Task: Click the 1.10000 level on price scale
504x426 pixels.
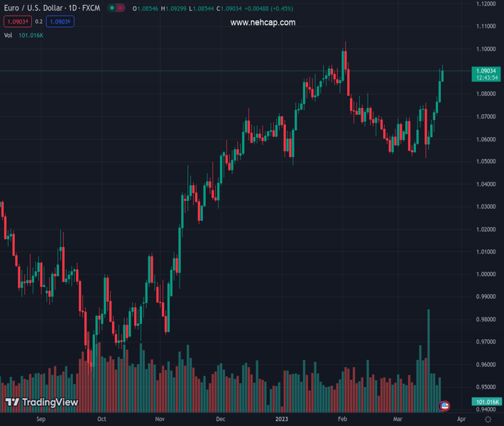Action: [x=486, y=49]
